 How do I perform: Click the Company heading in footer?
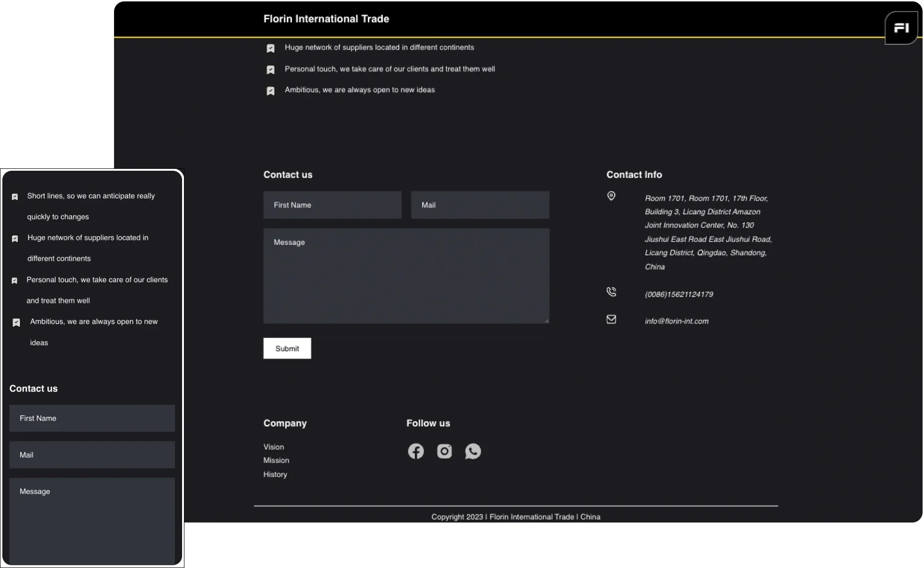pos(285,423)
